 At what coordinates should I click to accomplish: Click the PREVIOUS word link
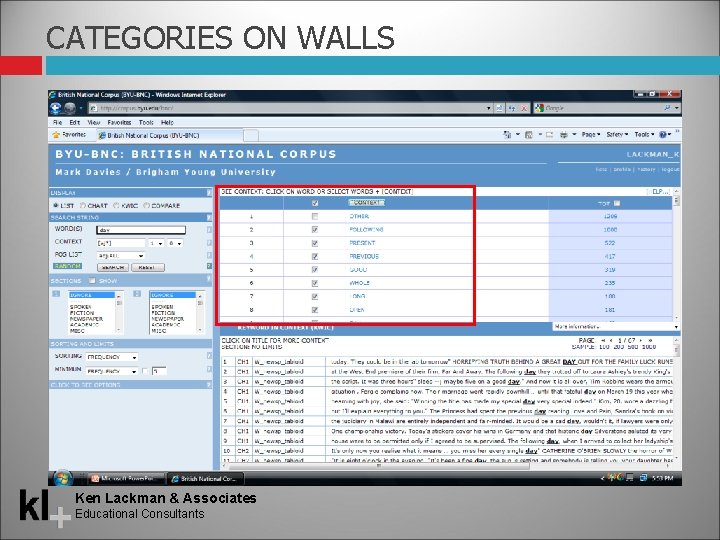[x=364, y=256]
